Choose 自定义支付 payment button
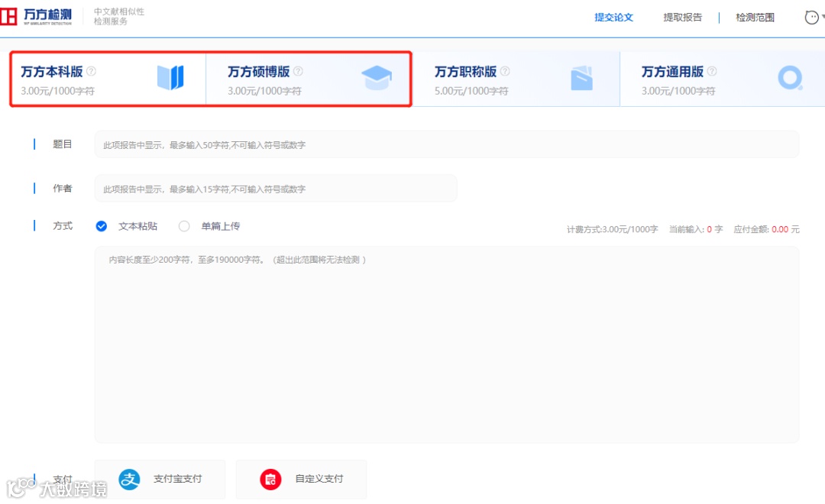The image size is (825, 504). click(x=301, y=480)
